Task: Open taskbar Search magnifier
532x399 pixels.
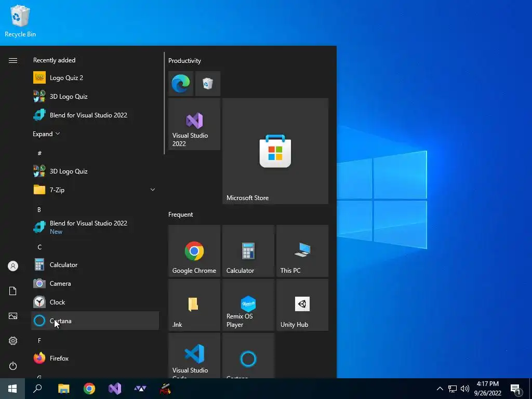Action: click(37, 389)
